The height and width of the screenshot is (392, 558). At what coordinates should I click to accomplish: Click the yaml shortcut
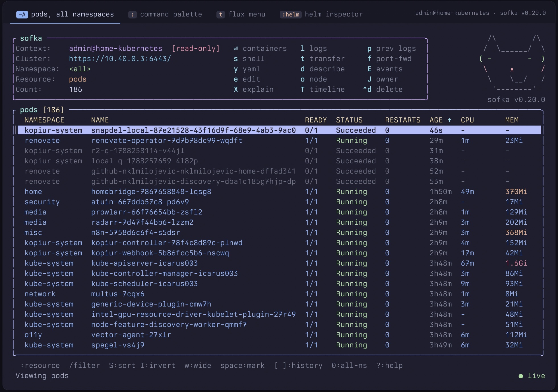click(247, 69)
